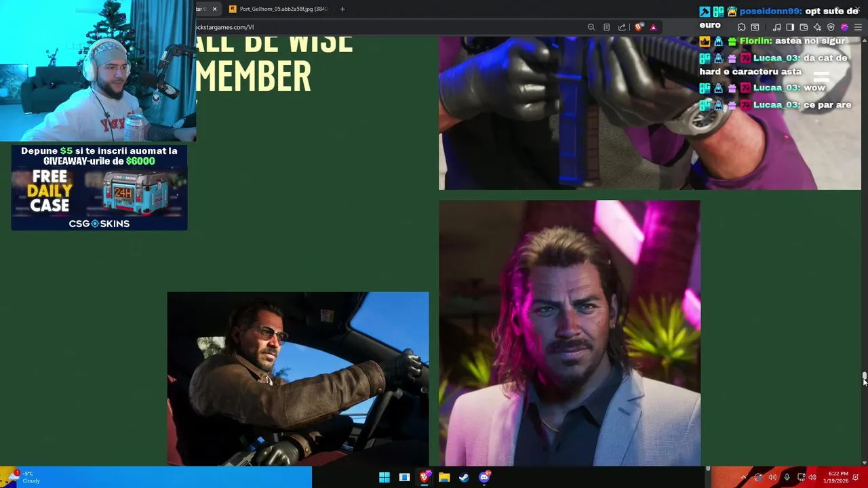
Task: Click the scrollbar down arrow
Action: click(x=864, y=462)
